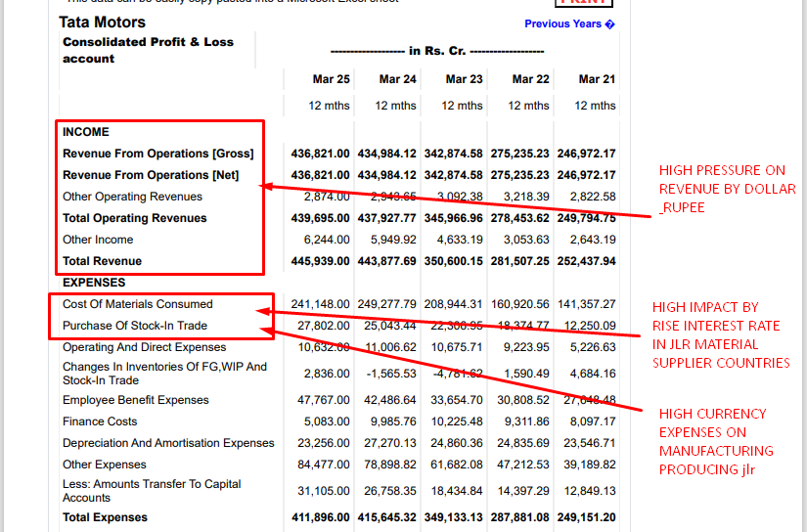Click the Other Expenses label
Image resolution: width=807 pixels, height=532 pixels.
(x=105, y=465)
